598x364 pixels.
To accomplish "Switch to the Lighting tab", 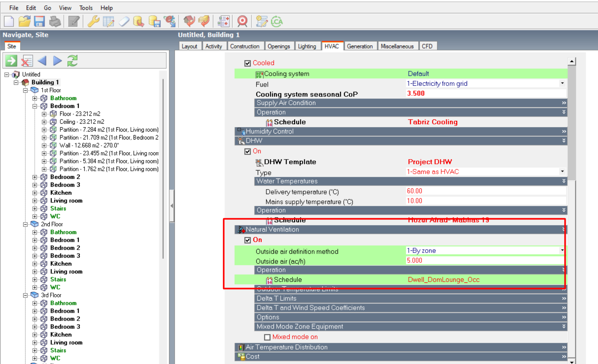I will 307,46.
